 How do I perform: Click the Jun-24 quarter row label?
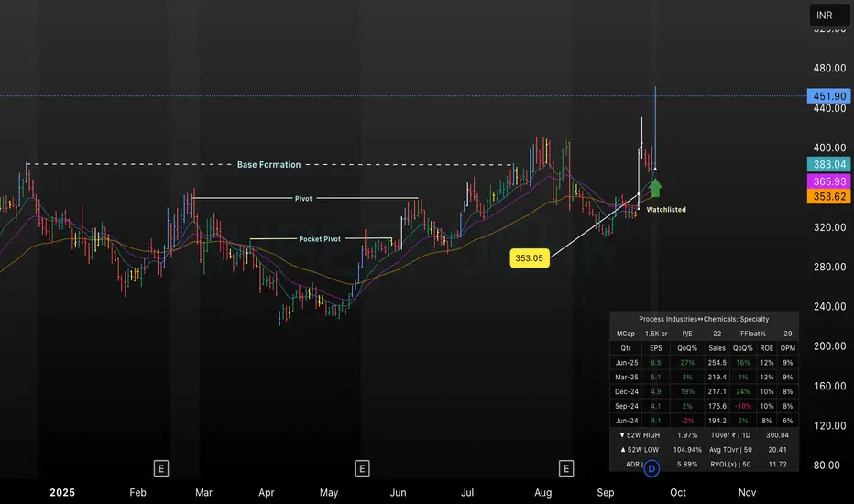[627, 421]
